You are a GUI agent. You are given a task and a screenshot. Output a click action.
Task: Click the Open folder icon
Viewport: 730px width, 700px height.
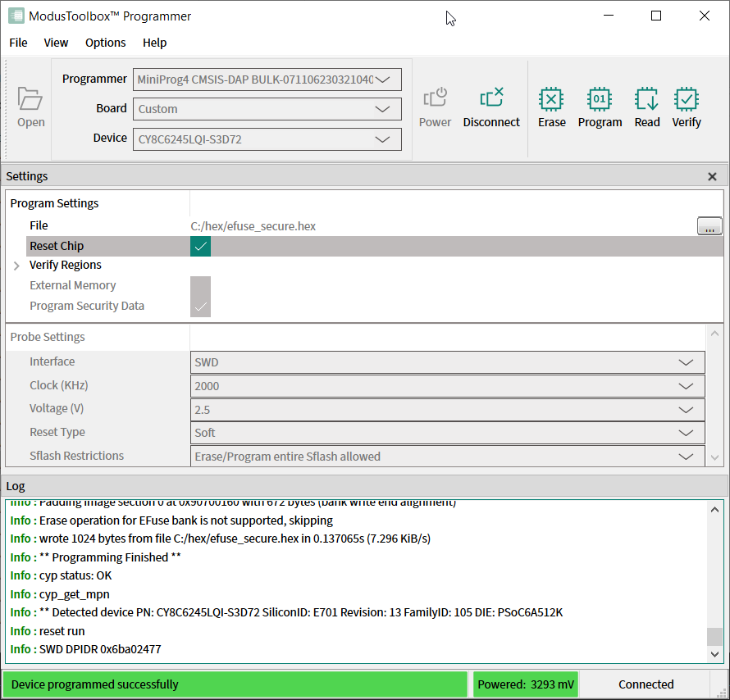(x=30, y=100)
